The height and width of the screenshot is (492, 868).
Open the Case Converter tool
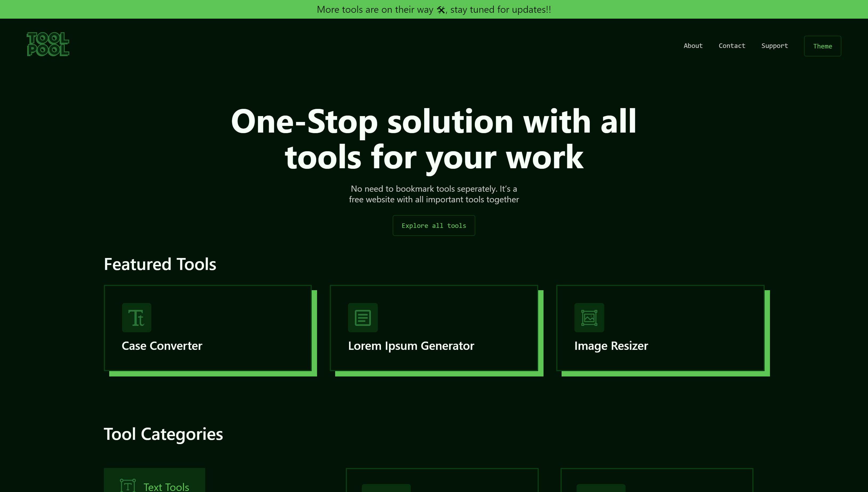(x=208, y=328)
